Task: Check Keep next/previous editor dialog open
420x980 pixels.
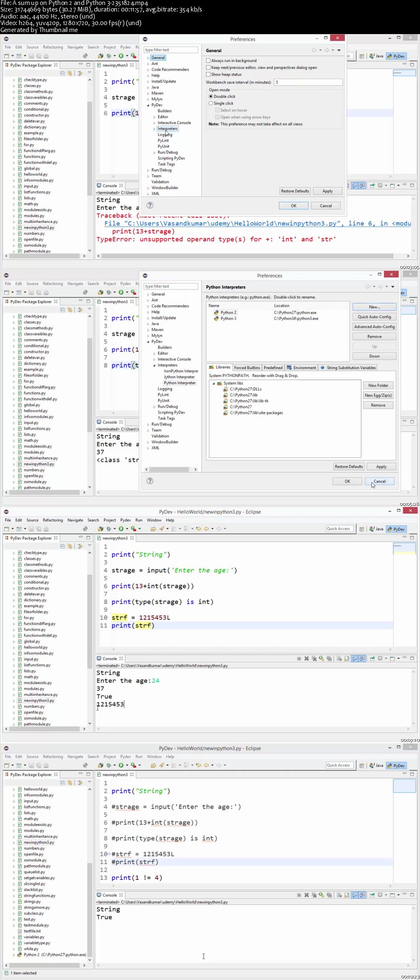Action: point(208,67)
